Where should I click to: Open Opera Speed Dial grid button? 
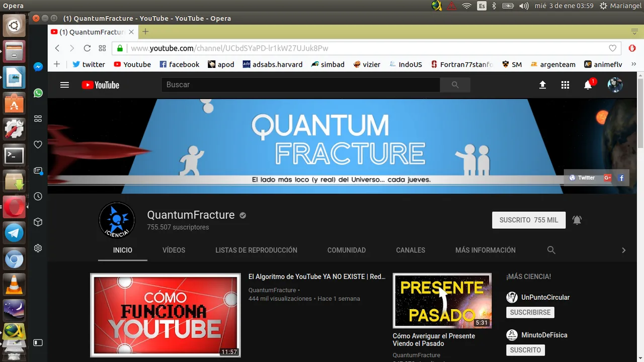click(102, 48)
